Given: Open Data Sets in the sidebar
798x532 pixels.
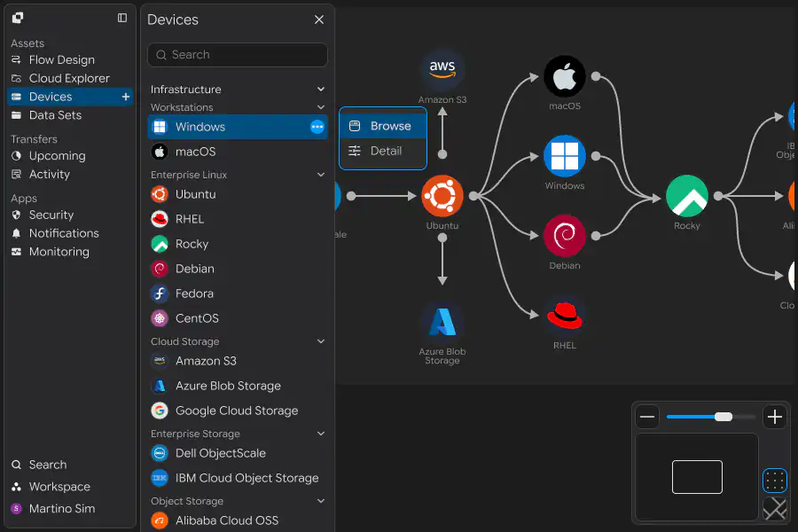Looking at the screenshot, I should [x=70, y=115].
